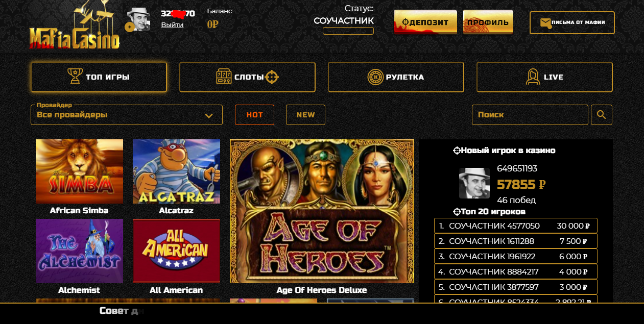Screen dimensions: 644x324
Task: Open the Age Of Heroes Deluxe thumbnail
Action: (x=322, y=211)
